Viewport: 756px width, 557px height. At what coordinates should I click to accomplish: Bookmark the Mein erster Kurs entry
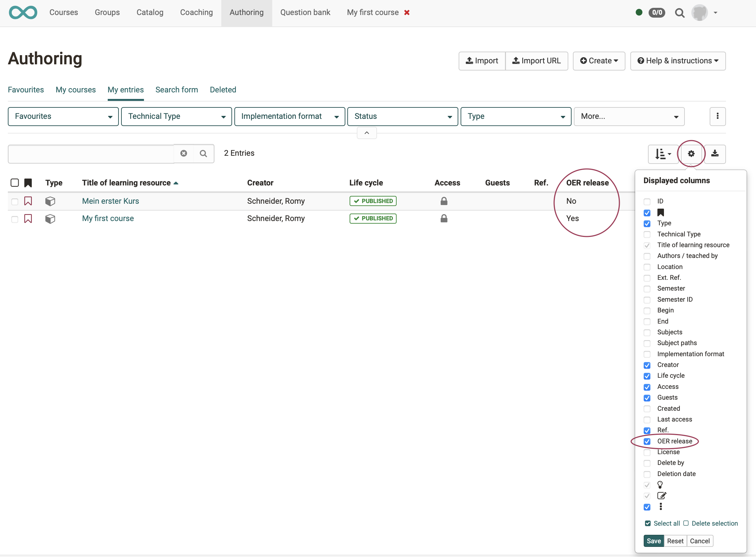tap(28, 201)
